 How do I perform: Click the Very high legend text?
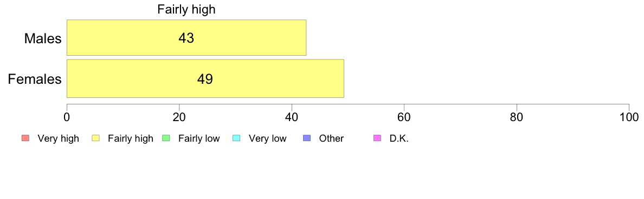tap(58, 139)
